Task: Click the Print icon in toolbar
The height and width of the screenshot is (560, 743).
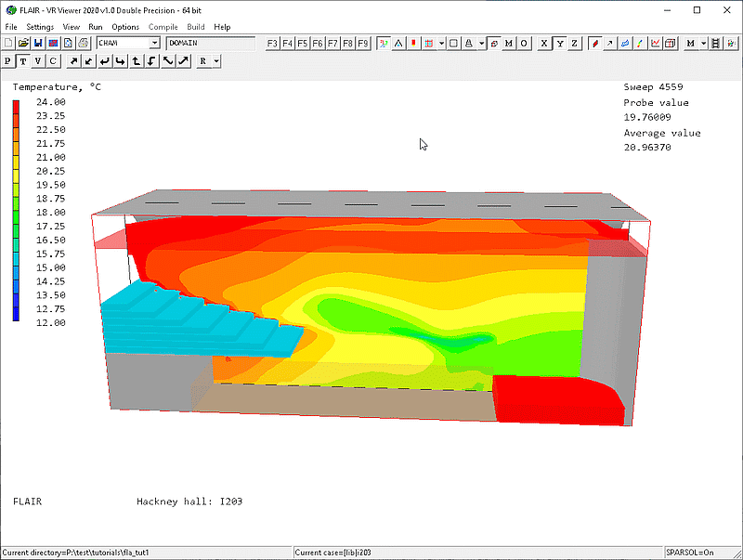Action: pyautogui.click(x=83, y=43)
